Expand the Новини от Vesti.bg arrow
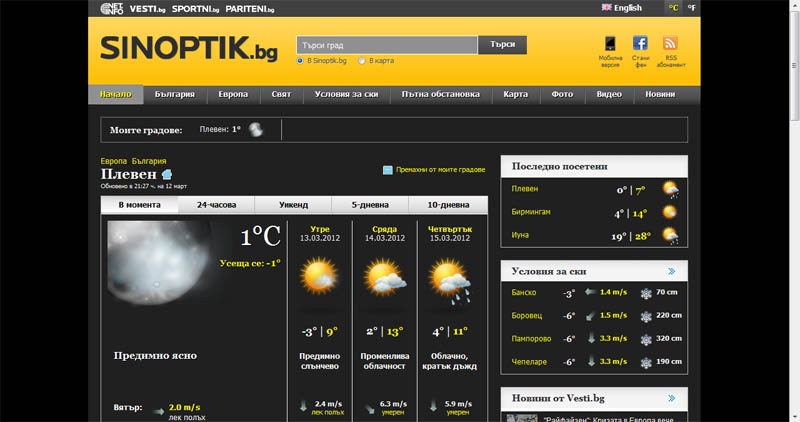Image resolution: width=800 pixels, height=422 pixels. [x=671, y=398]
